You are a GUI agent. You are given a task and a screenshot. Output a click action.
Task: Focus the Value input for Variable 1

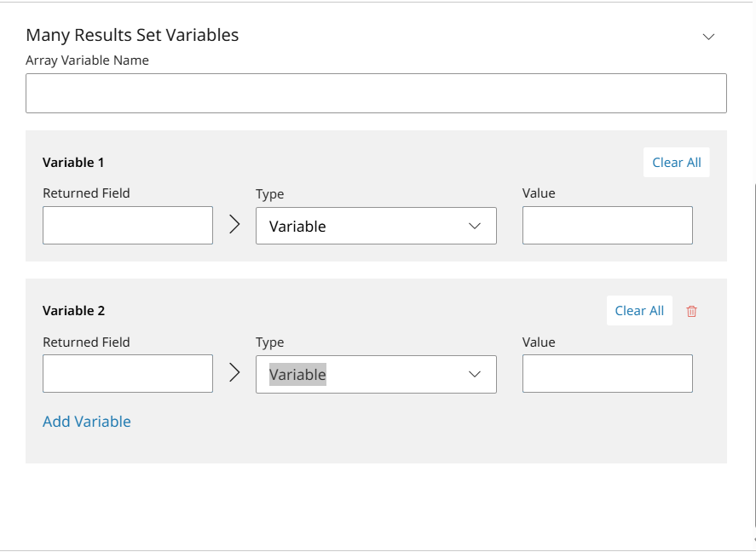608,226
